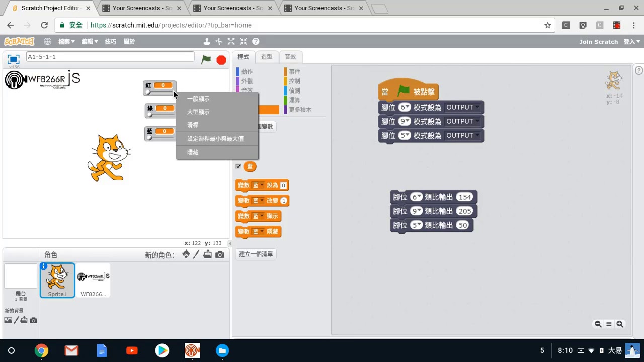Expand the OUTPUT mode dropdown for pin 6
This screenshot has width=644, height=362.
(x=462, y=107)
